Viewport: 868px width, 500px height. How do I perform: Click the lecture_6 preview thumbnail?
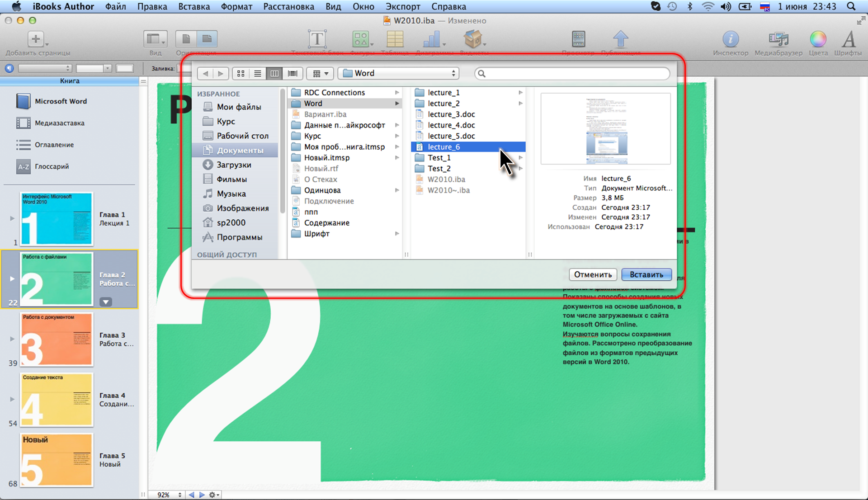606,129
